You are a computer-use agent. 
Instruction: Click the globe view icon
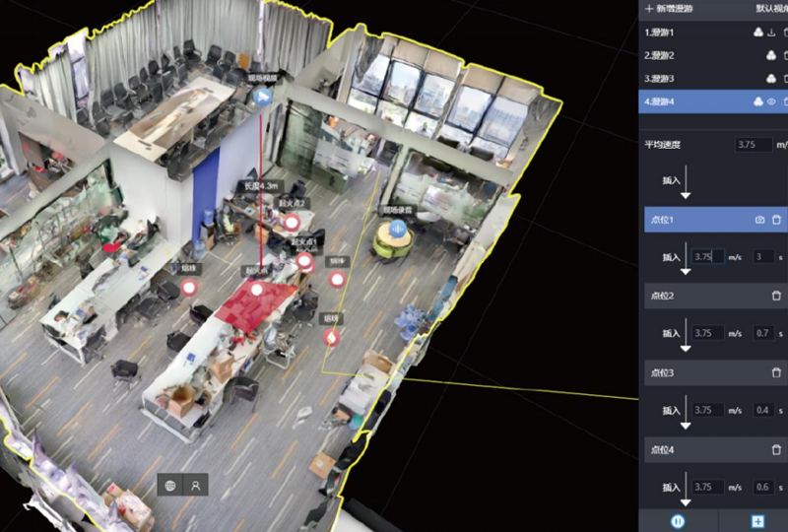pyautogui.click(x=170, y=486)
